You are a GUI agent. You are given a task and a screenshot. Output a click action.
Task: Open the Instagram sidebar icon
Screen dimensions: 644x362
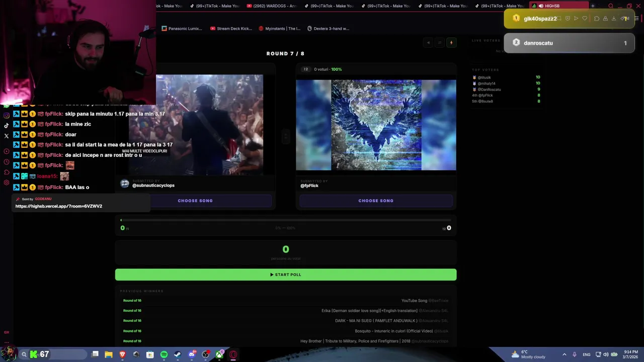point(6,115)
